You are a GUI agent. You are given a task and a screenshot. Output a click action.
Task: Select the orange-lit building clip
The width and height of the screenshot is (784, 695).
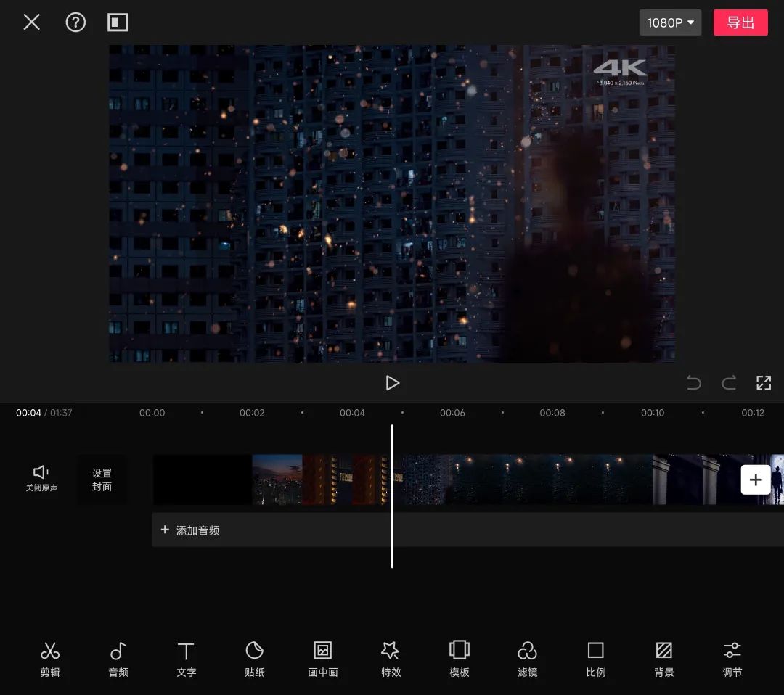coord(348,479)
